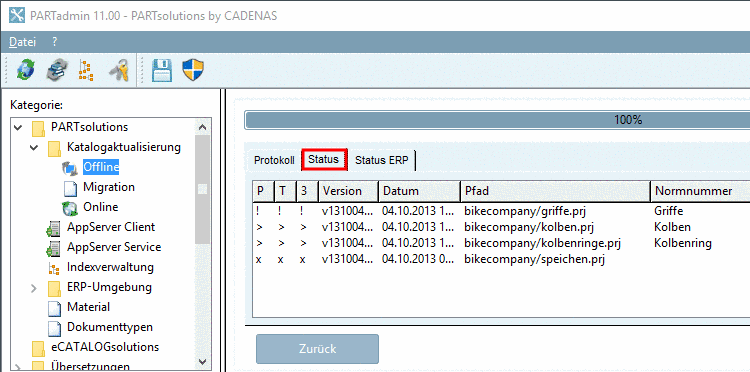Click the Offline item's computer icon
750x372 pixels.
(x=70, y=167)
